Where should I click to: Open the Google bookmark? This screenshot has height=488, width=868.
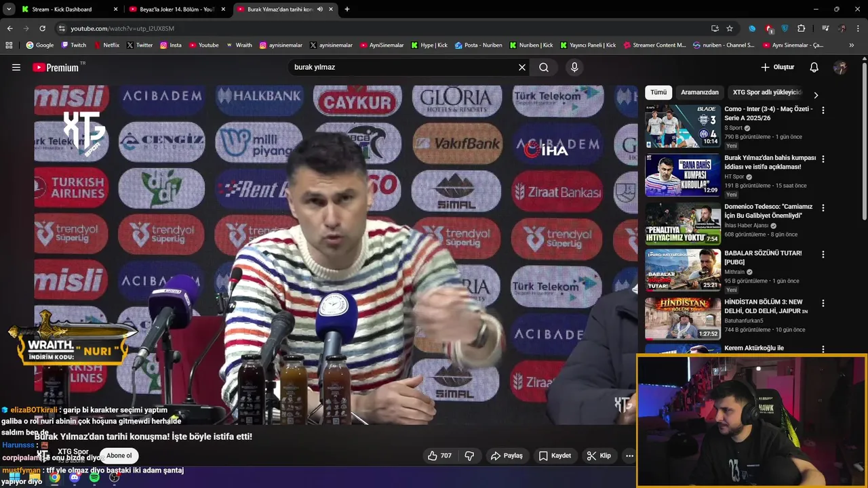[40, 45]
